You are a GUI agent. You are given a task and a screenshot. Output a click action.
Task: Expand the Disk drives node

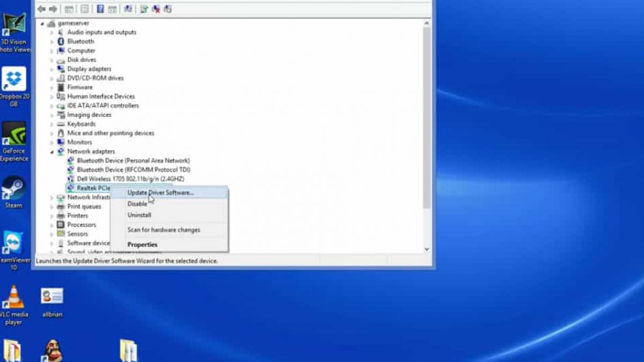click(52, 60)
